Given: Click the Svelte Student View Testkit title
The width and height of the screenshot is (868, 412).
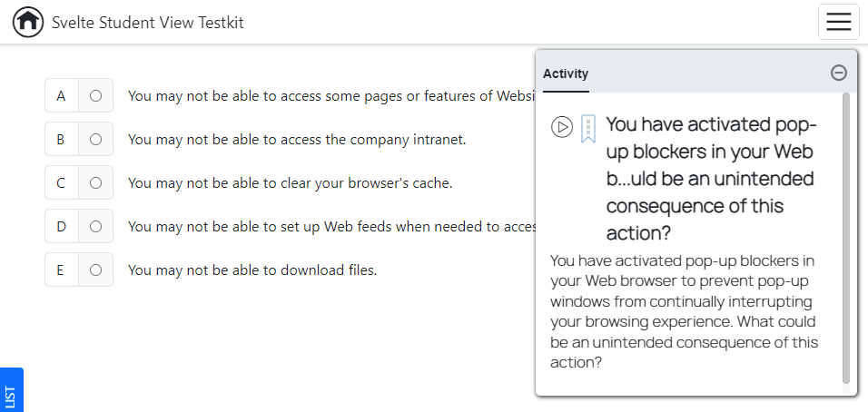Looking at the screenshot, I should (148, 23).
